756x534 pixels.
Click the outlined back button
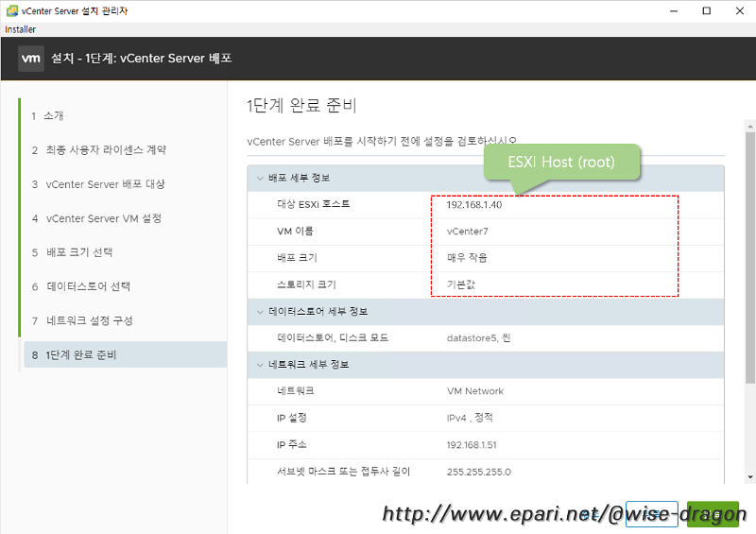point(652,514)
